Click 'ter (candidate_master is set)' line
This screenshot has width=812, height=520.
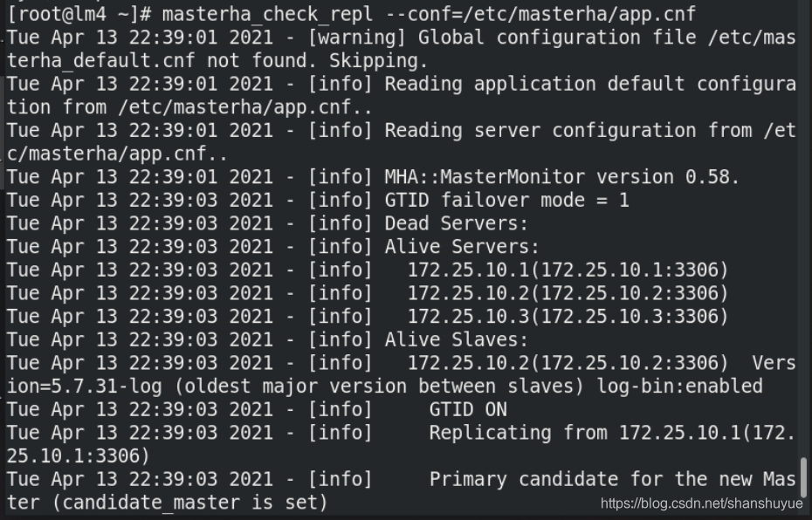[167, 503]
